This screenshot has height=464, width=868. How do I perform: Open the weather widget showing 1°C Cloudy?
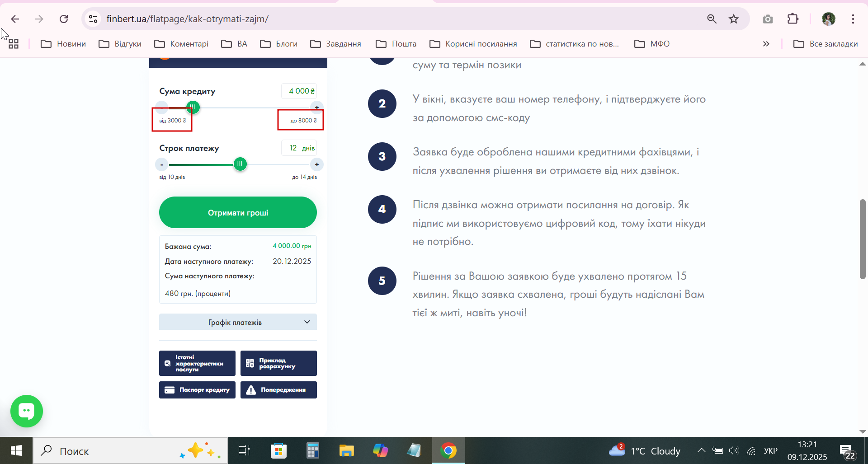(645, 450)
